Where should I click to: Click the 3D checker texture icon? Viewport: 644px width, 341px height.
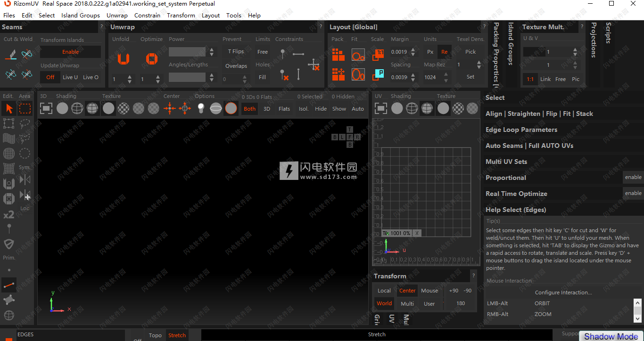(123, 109)
